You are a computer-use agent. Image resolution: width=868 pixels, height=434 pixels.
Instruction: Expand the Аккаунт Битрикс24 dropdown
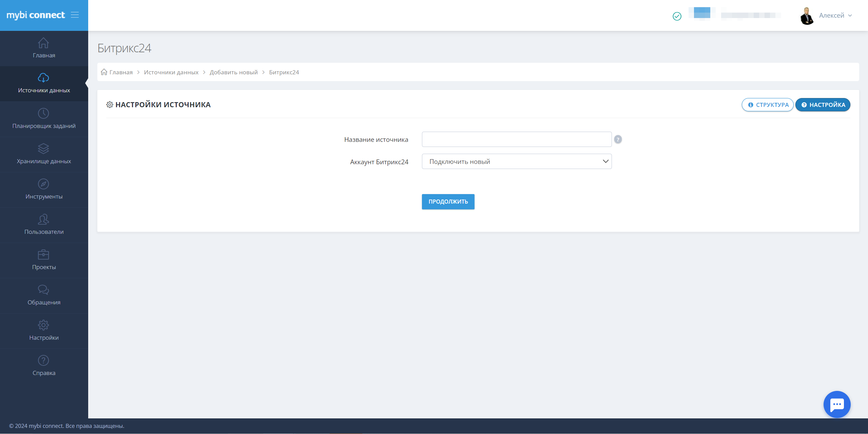(516, 162)
